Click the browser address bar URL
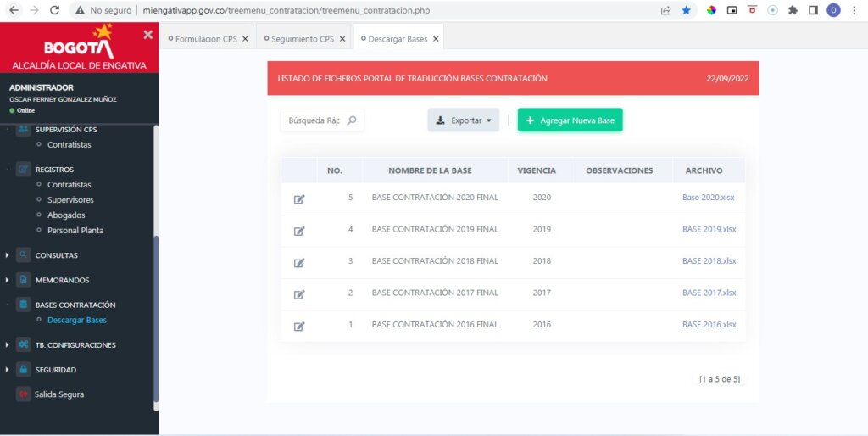868x436 pixels. 286,10
